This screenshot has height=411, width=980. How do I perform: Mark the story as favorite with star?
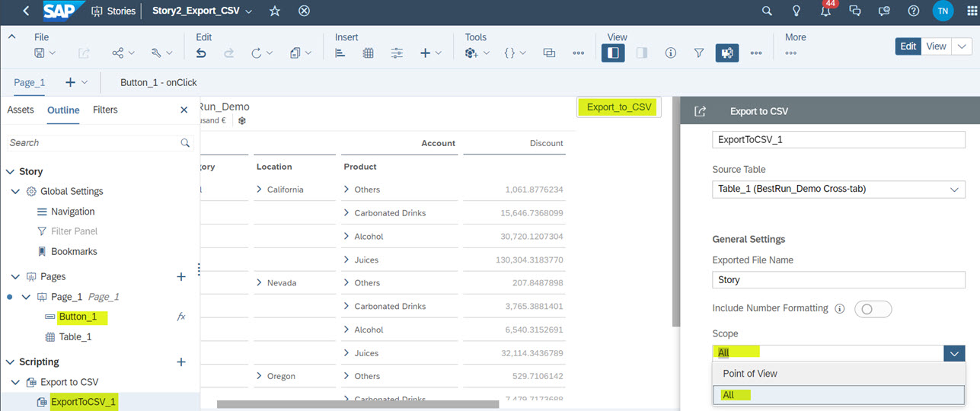click(x=275, y=11)
